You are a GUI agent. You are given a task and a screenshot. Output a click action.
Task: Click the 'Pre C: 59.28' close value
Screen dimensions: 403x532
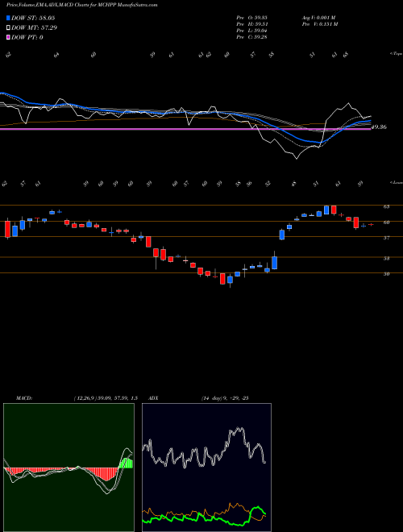coord(251,37)
